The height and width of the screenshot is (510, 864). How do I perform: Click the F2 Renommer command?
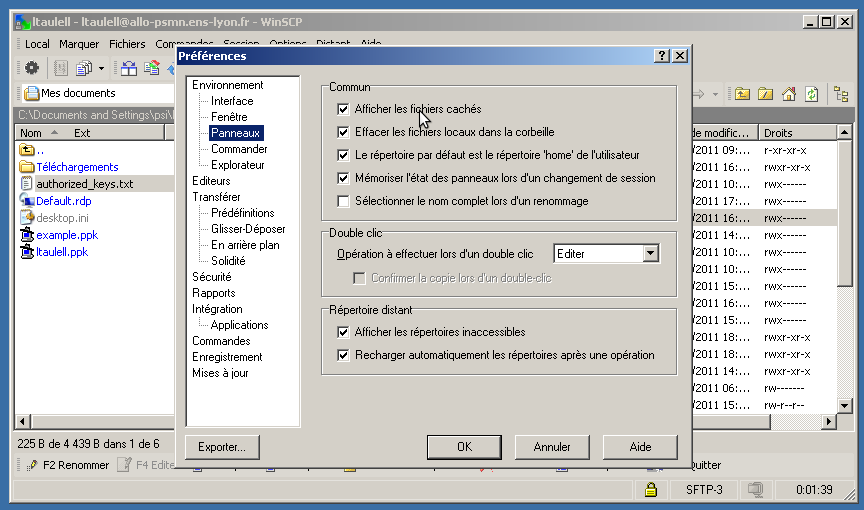coord(68,465)
